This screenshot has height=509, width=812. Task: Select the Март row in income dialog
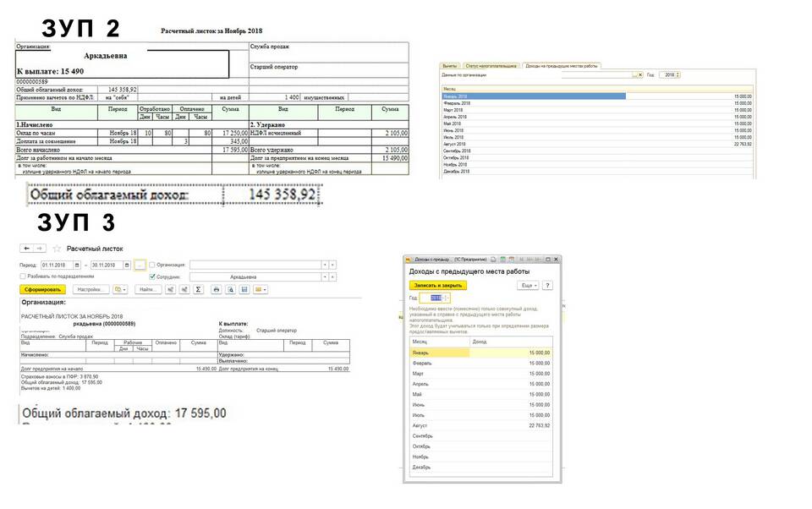tap(480, 374)
